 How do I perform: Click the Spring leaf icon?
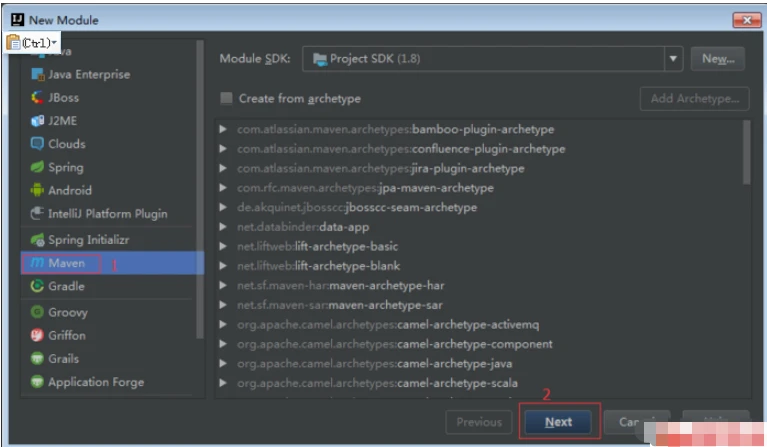point(38,167)
